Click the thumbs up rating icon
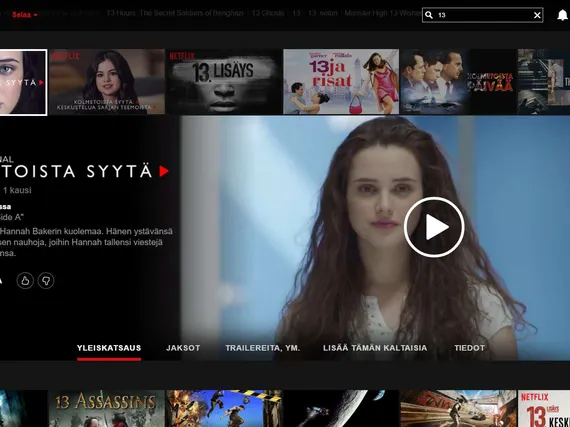Image resolution: width=570 pixels, height=427 pixels. 25,281
